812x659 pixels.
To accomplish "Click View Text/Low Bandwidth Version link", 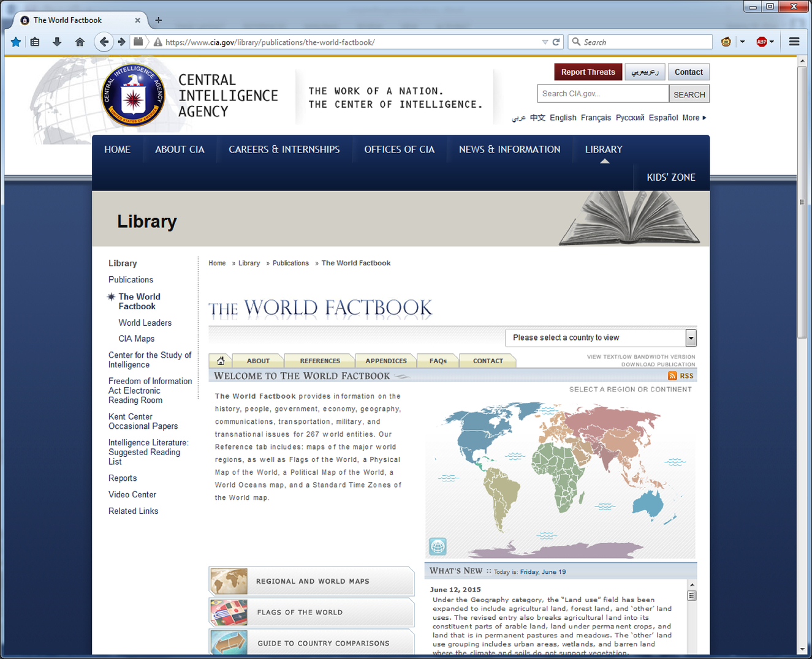I will [641, 356].
